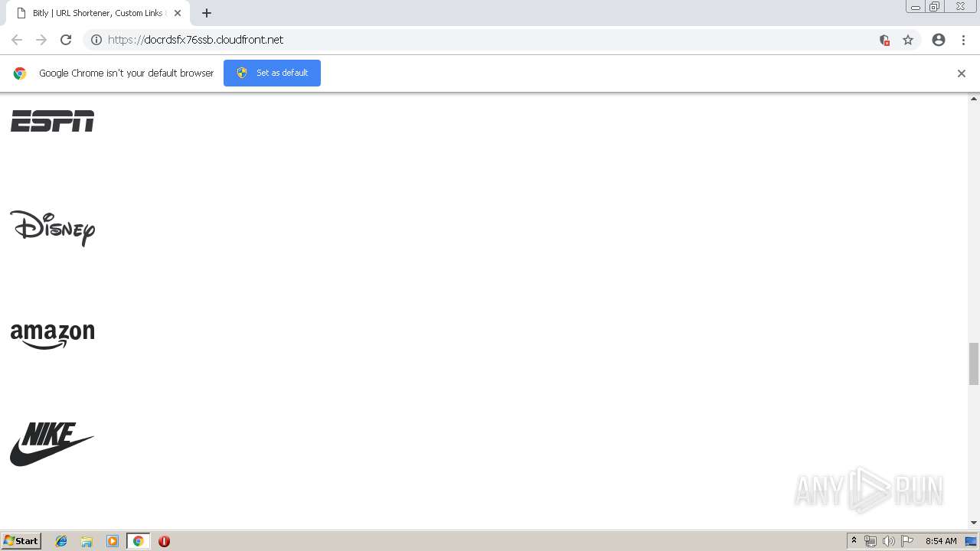Click the ESPN logo
Image resolution: width=980 pixels, height=551 pixels.
tap(52, 121)
